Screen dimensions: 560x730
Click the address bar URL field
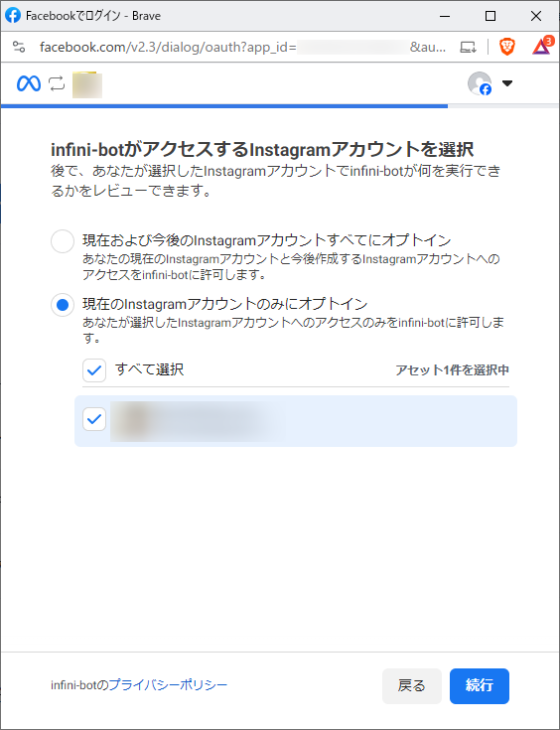242,47
